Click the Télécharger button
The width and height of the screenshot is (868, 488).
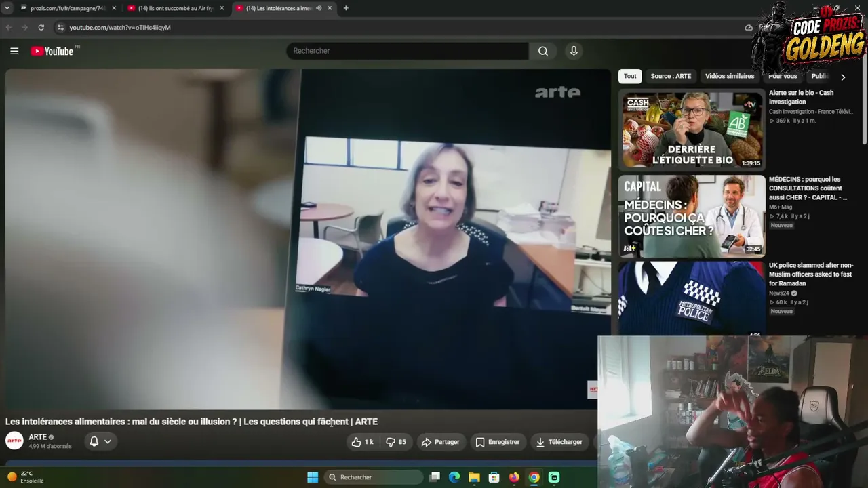[559, 442]
